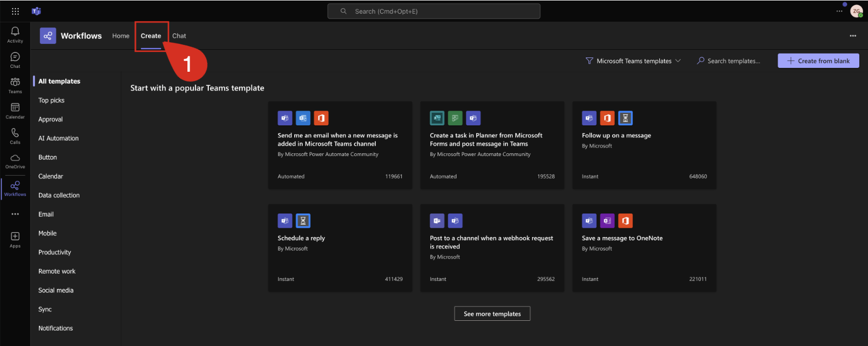Screen dimensions: 868x346
Task: Open the Schedule a reply template card
Action: [x=340, y=248]
